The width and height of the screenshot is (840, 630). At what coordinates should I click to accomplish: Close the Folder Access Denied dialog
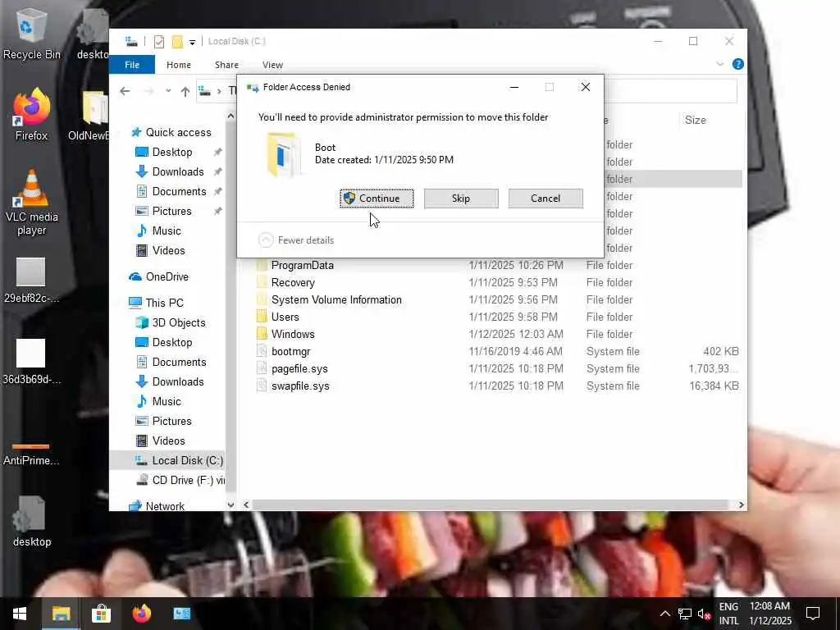tap(586, 87)
